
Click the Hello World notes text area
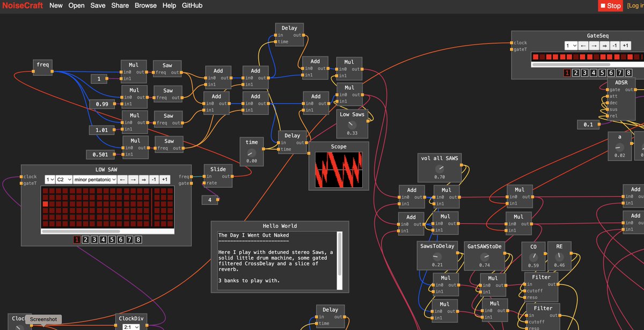277,260
